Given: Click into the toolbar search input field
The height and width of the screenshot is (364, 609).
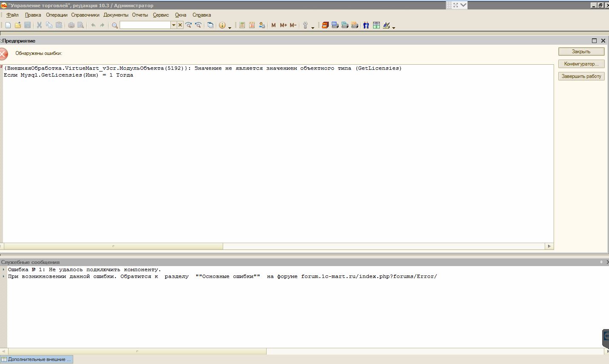Looking at the screenshot, I should point(145,25).
